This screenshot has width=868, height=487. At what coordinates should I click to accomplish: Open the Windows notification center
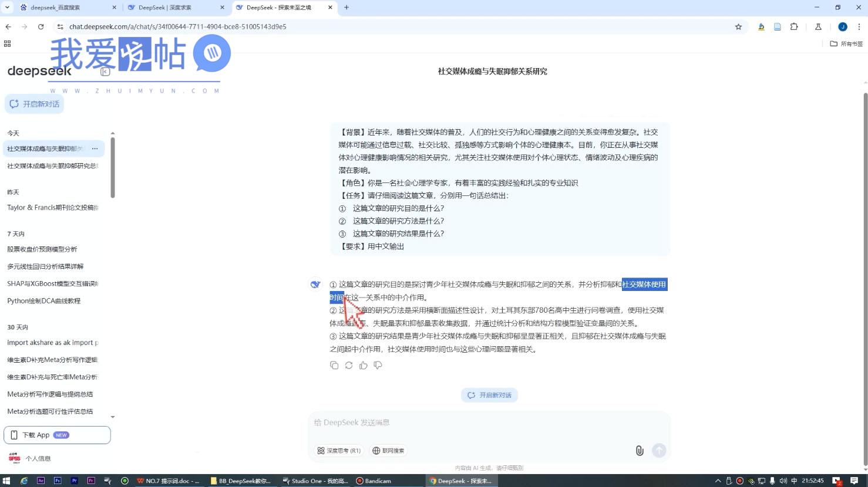[x=854, y=481]
